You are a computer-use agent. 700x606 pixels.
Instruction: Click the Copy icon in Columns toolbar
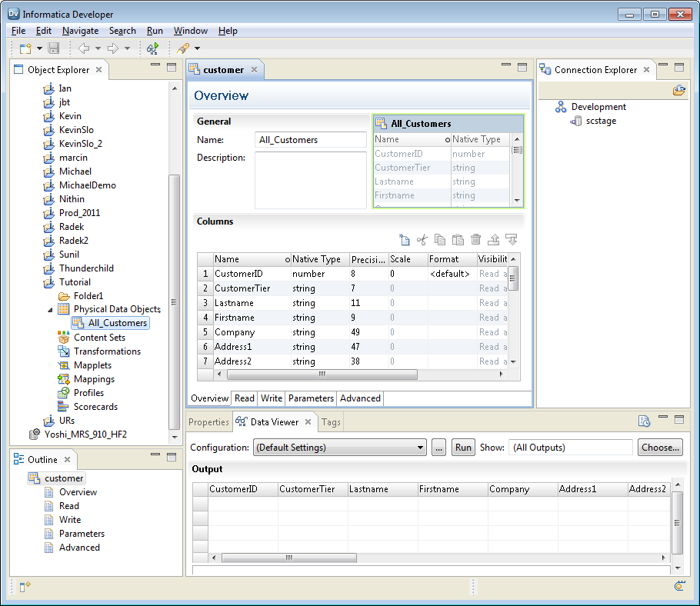tap(440, 240)
